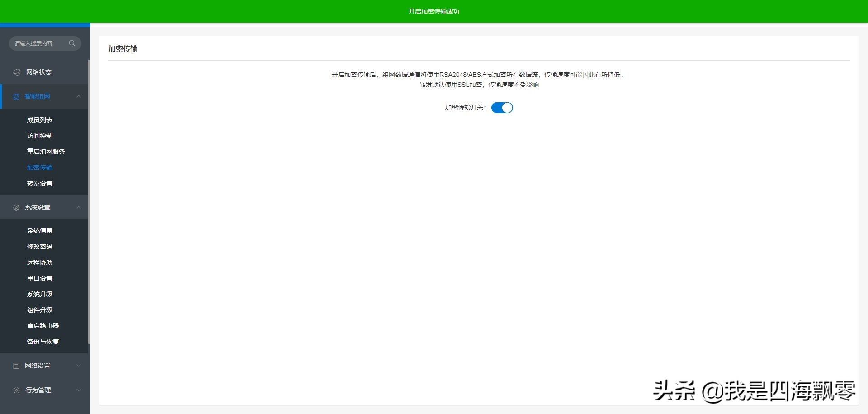Viewport: 868px width, 414px height.
Task: Select 重启路由器 in the sidebar
Action: tap(43, 326)
